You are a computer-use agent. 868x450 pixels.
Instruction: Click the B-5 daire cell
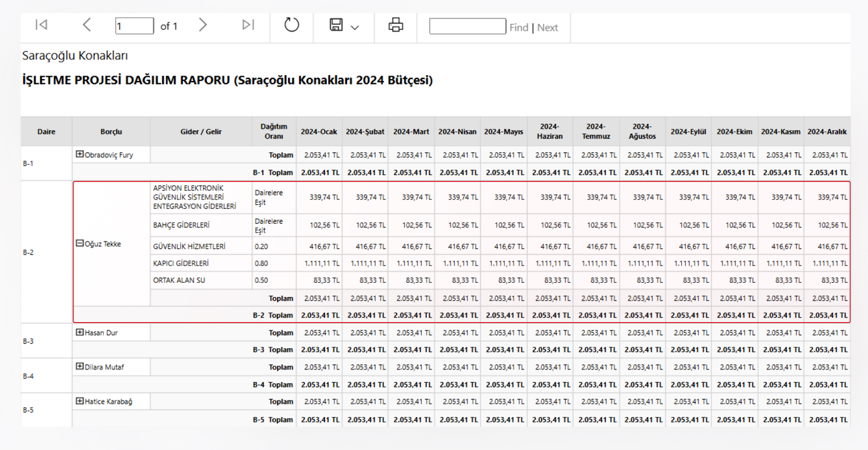tap(46, 410)
